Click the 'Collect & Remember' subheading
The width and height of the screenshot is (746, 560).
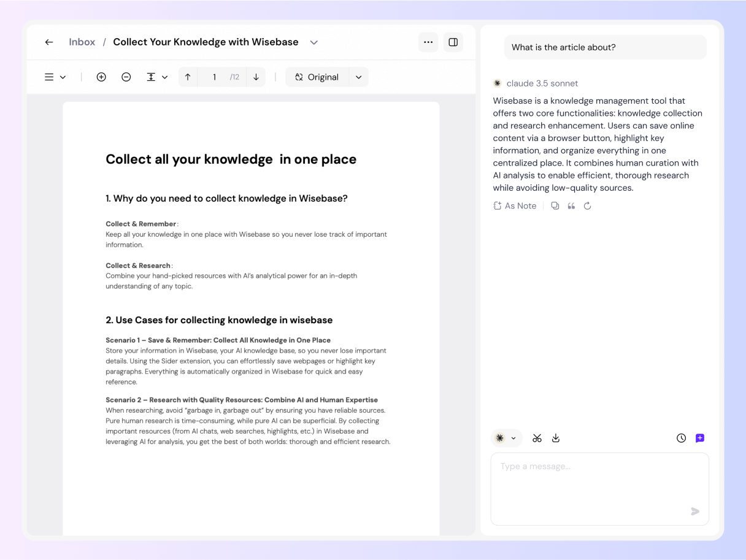pos(141,224)
